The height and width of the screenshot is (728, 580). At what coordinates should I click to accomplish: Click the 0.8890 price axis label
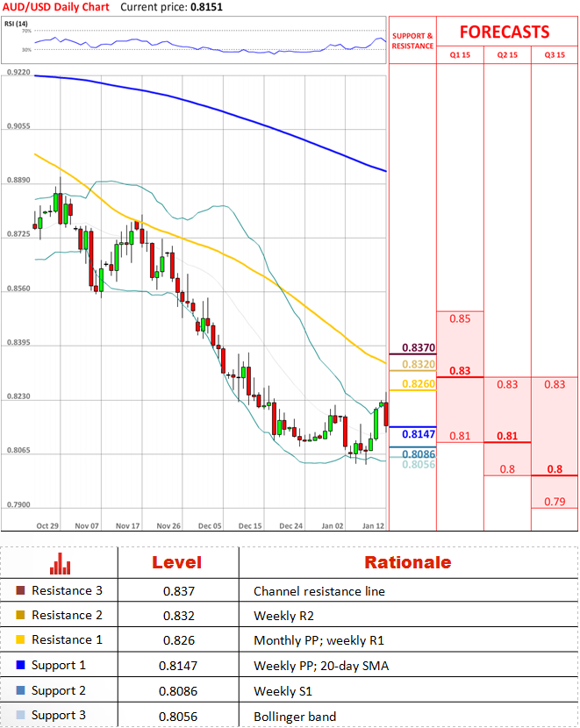pyautogui.click(x=18, y=180)
